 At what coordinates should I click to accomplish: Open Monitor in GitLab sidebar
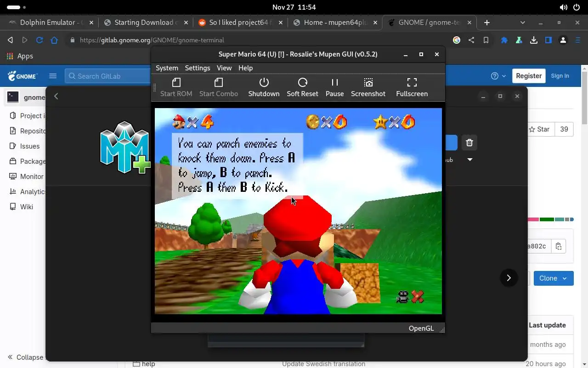click(x=31, y=176)
